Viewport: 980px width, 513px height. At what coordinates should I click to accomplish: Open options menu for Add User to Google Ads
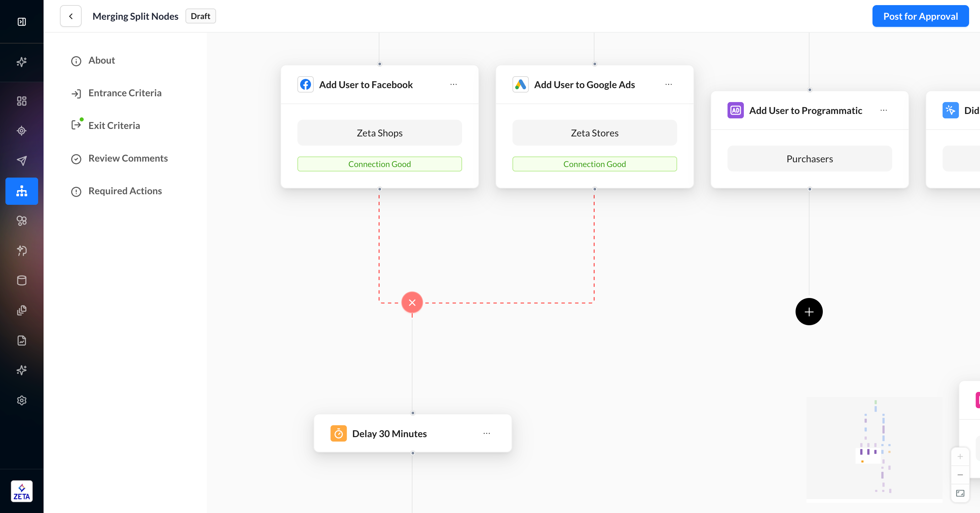[x=668, y=84]
